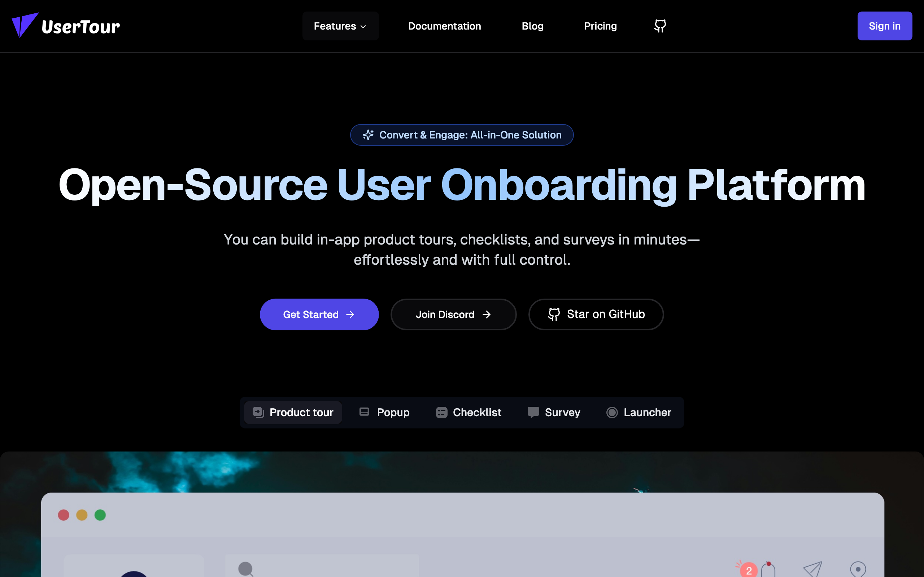Screen dimensions: 924x577
Task: Click the location pin icon
Action: point(858,569)
